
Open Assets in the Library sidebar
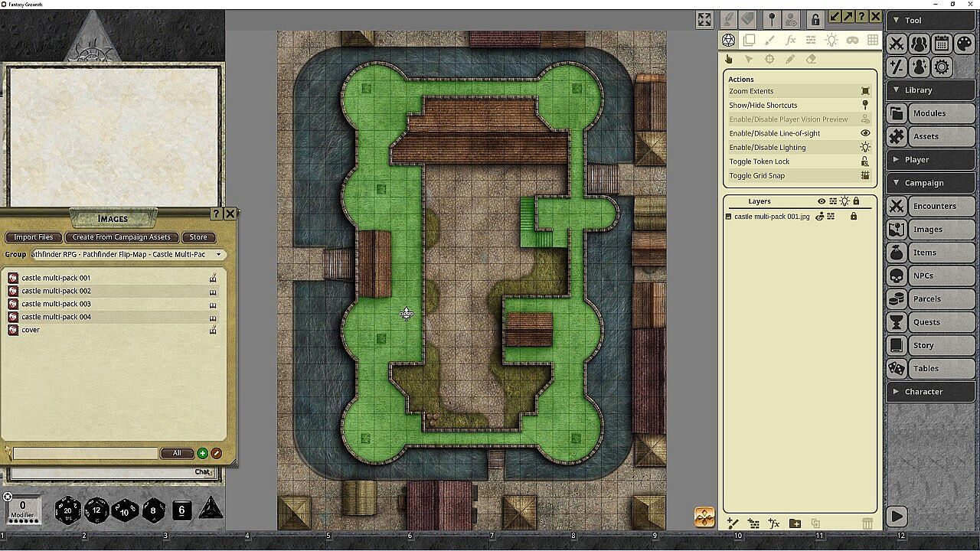click(x=931, y=136)
